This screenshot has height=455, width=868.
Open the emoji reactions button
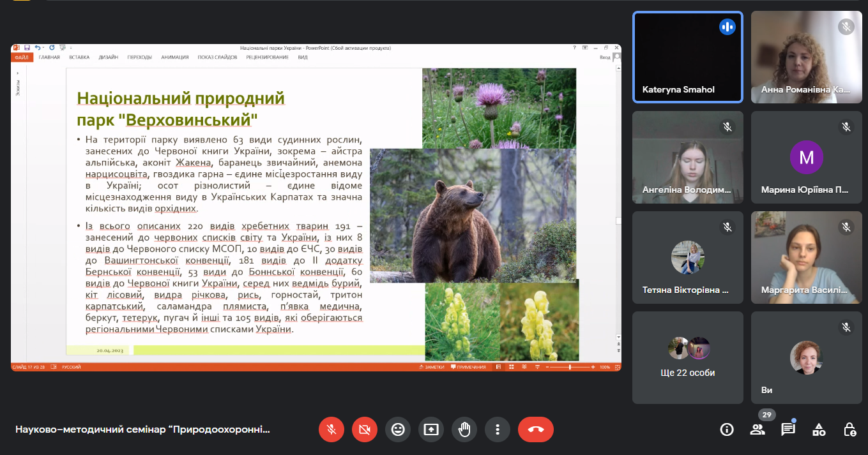(398, 429)
